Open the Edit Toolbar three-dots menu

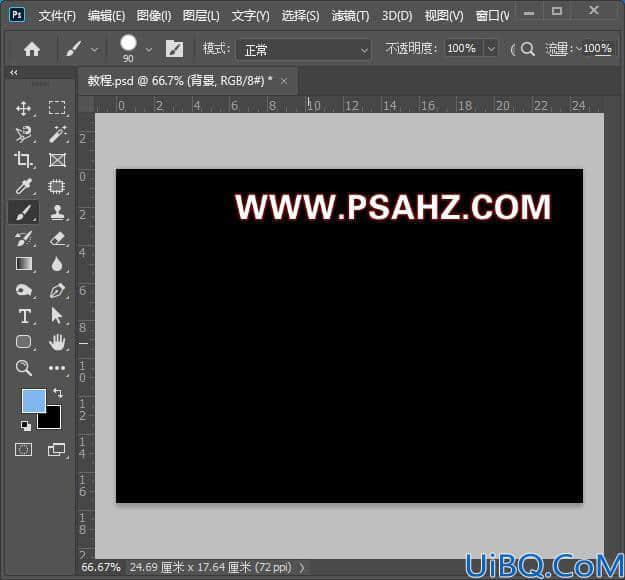click(57, 368)
